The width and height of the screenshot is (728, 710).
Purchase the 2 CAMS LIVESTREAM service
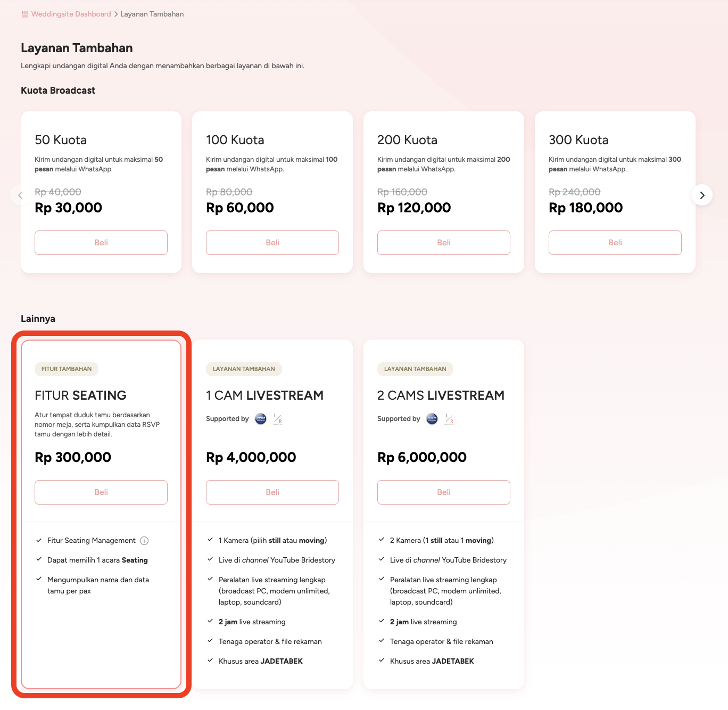tap(443, 492)
